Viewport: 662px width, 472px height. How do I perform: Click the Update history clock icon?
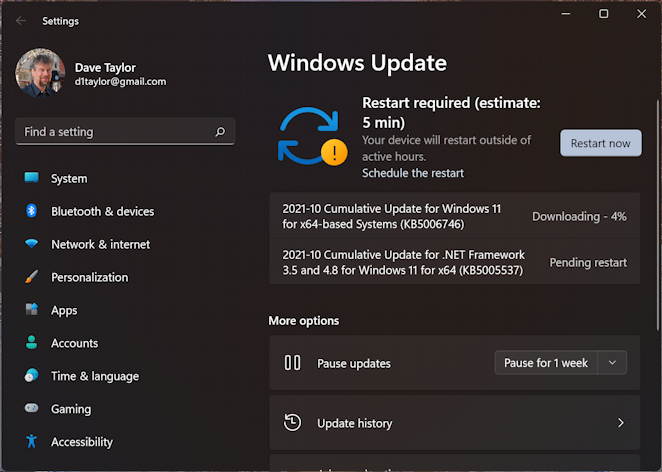pos(292,422)
